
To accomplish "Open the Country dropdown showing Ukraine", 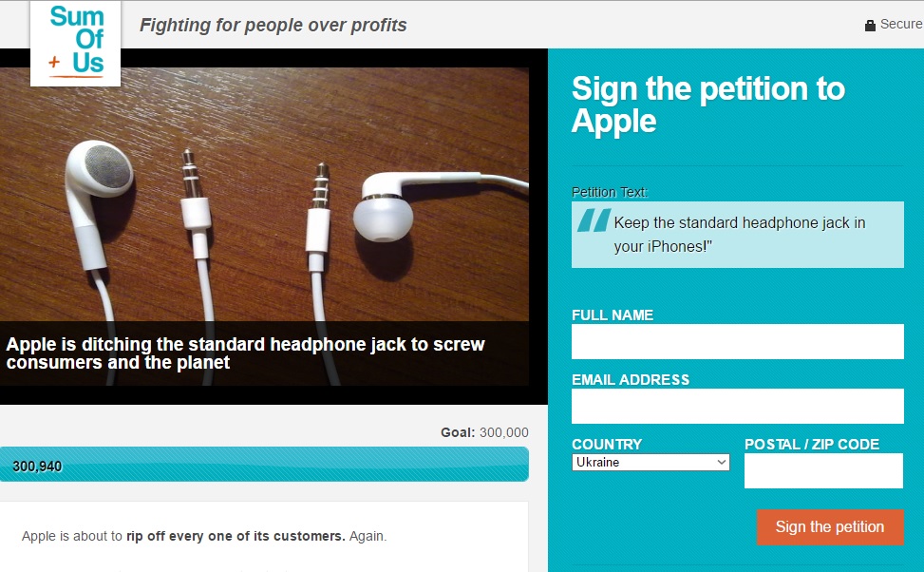I will pos(651,463).
